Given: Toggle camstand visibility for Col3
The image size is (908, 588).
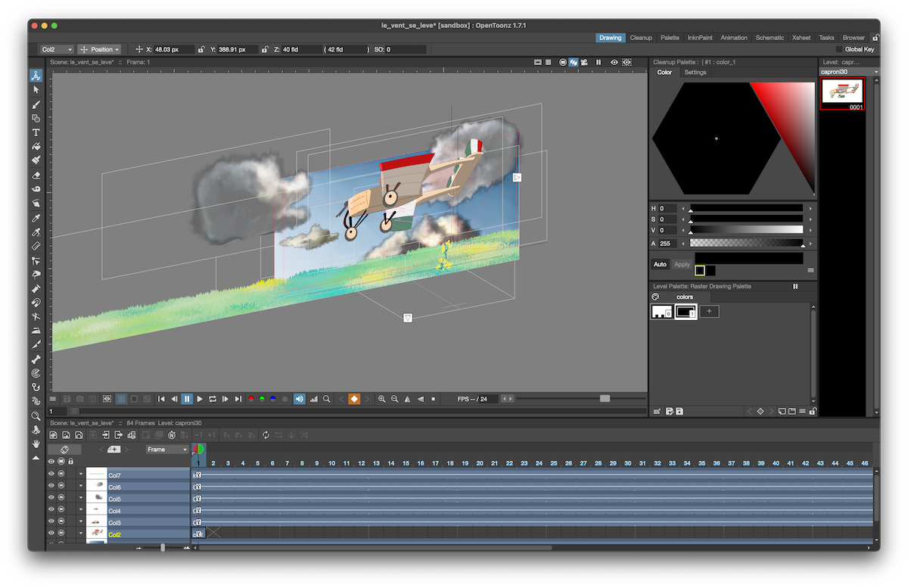Looking at the screenshot, I should pyautogui.click(x=61, y=522).
